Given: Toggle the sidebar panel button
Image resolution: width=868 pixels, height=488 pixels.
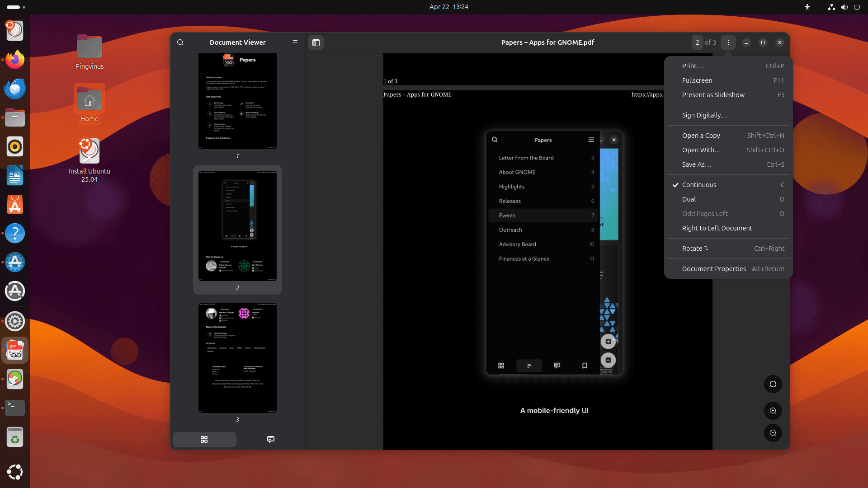Looking at the screenshot, I should (316, 42).
